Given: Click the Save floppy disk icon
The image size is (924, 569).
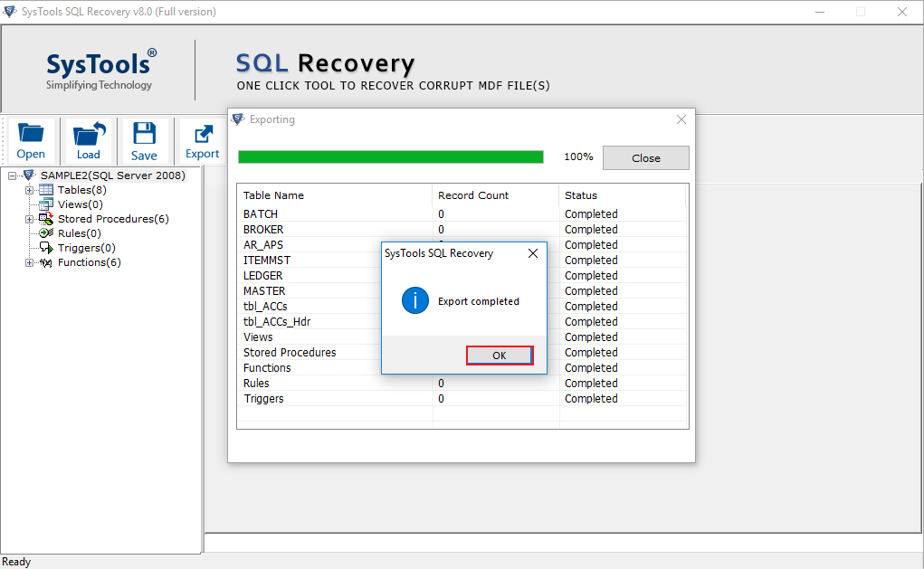Looking at the screenshot, I should pos(144,134).
